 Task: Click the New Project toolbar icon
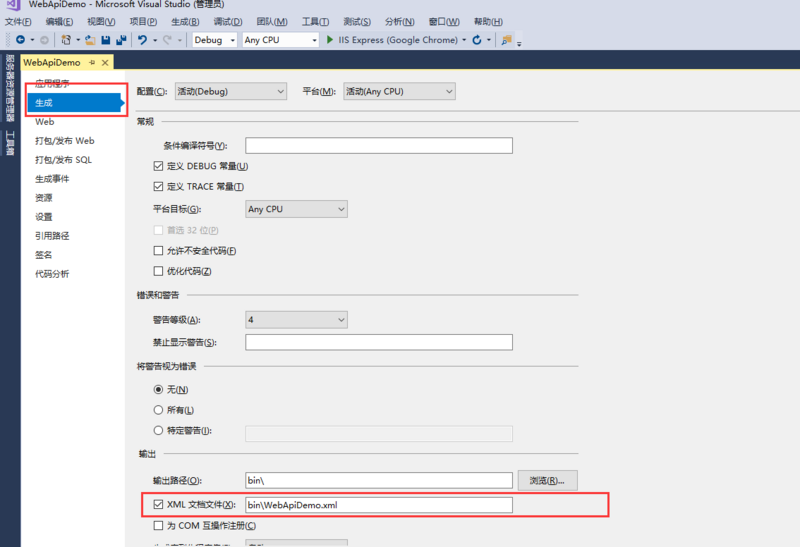tap(66, 40)
